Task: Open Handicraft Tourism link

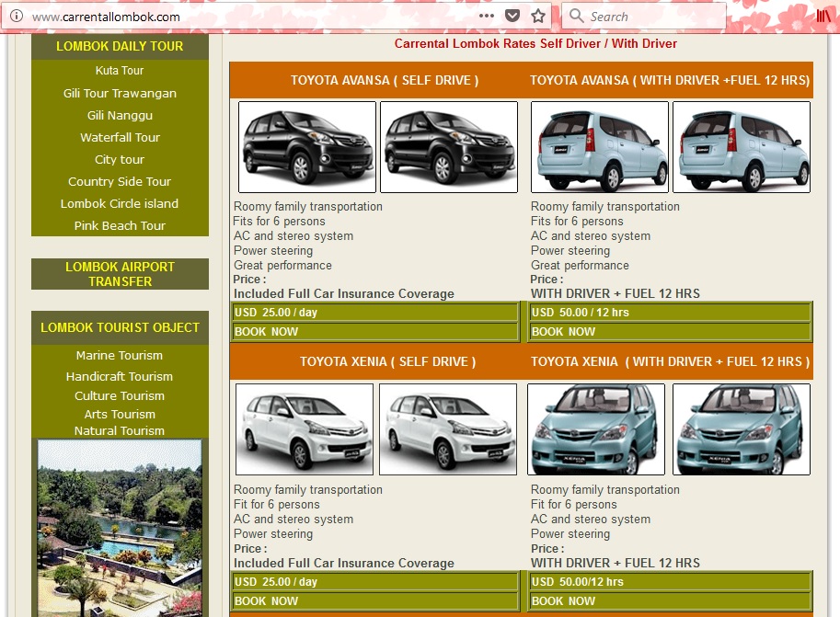Action: click(120, 376)
